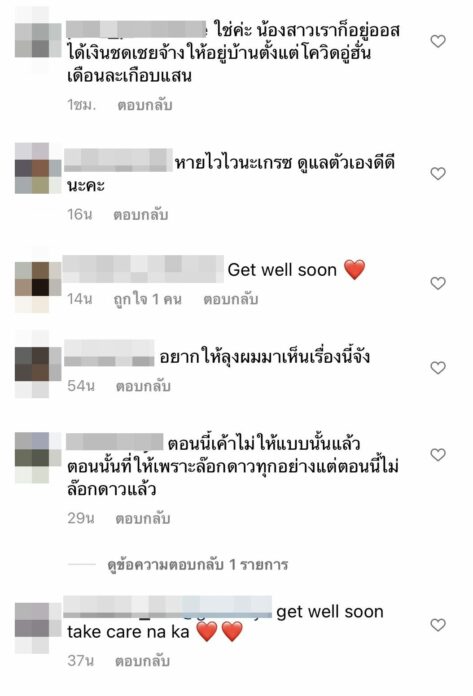The width and height of the screenshot is (473, 696).
Task: Heart the 'อยากให้ลุงผมมาเห็นเรื่องนี้จัง' comment
Action: click(438, 368)
